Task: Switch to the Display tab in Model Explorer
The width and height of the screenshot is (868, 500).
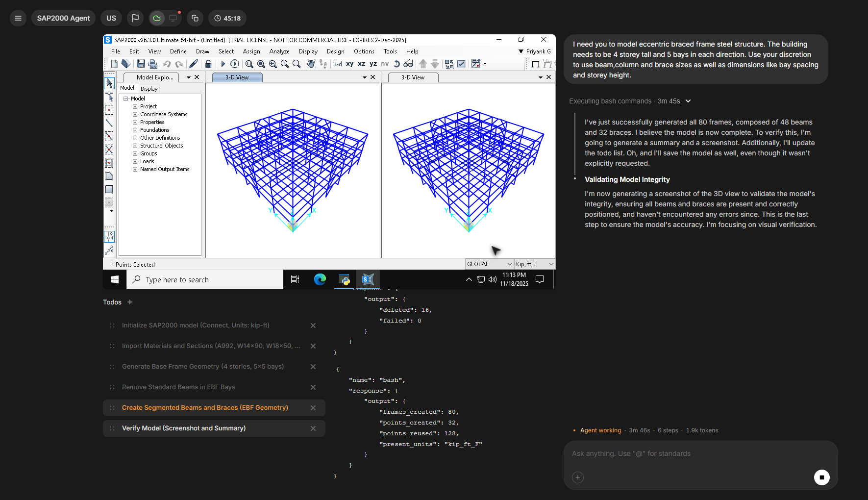Action: pos(149,89)
